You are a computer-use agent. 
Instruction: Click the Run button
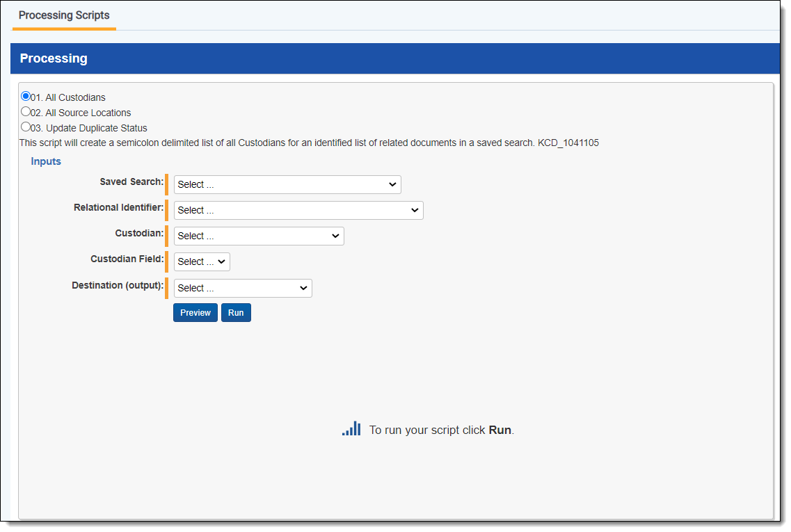[236, 313]
